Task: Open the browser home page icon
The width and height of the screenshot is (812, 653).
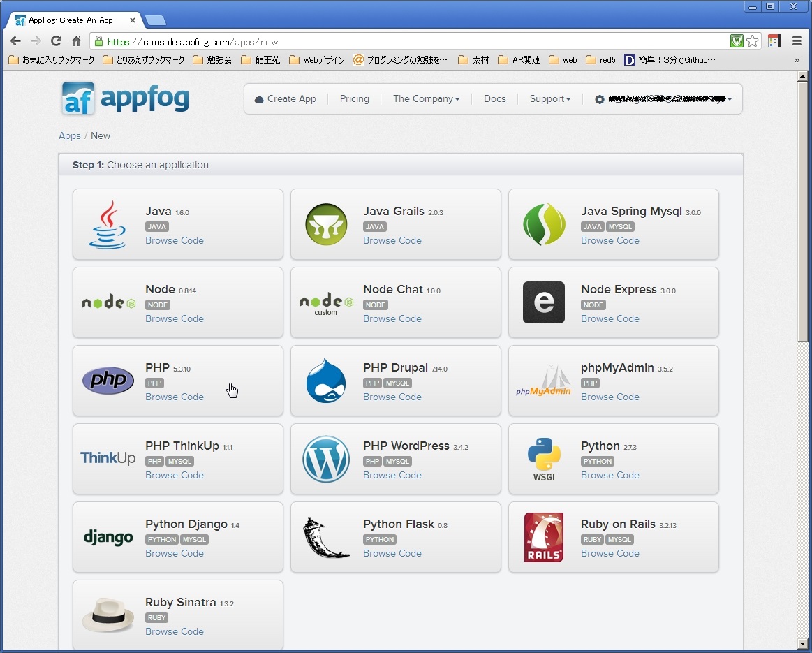Action: pyautogui.click(x=76, y=41)
